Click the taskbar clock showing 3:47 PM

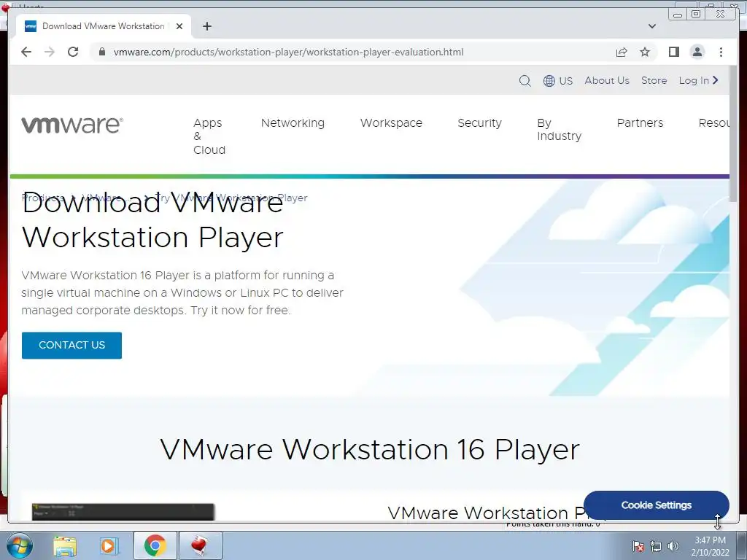point(710,546)
